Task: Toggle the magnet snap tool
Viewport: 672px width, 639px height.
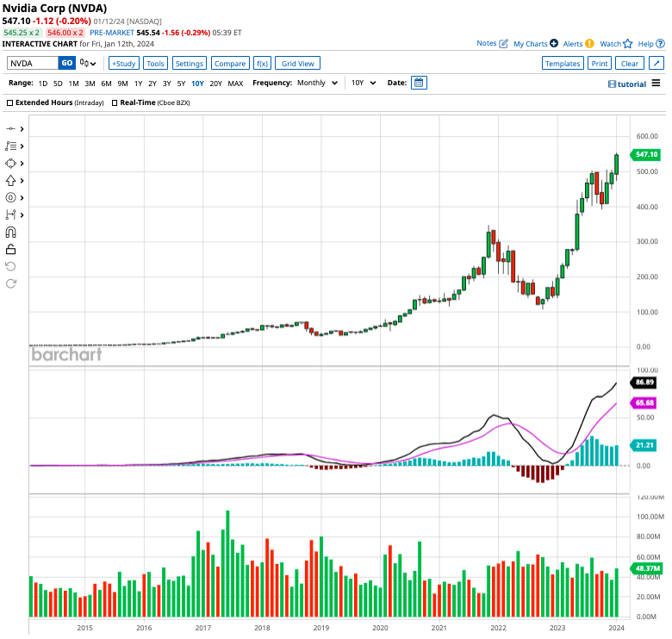Action: pos(11,233)
